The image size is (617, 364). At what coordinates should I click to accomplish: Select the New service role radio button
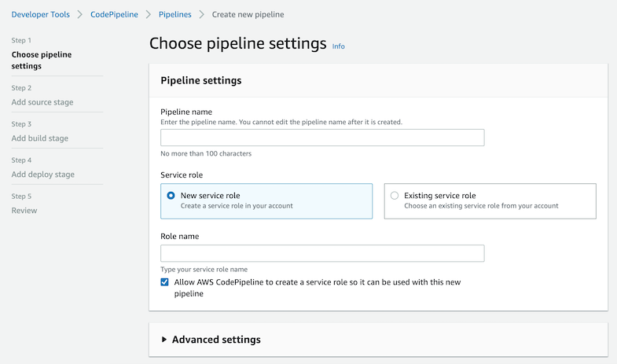pyautogui.click(x=171, y=196)
